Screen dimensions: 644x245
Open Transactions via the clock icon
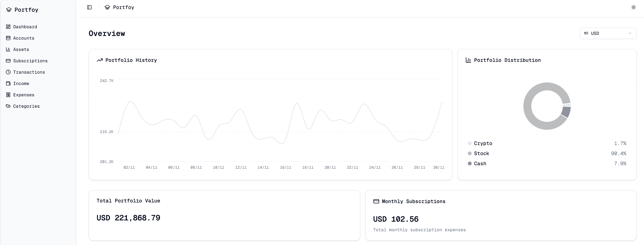coord(8,72)
